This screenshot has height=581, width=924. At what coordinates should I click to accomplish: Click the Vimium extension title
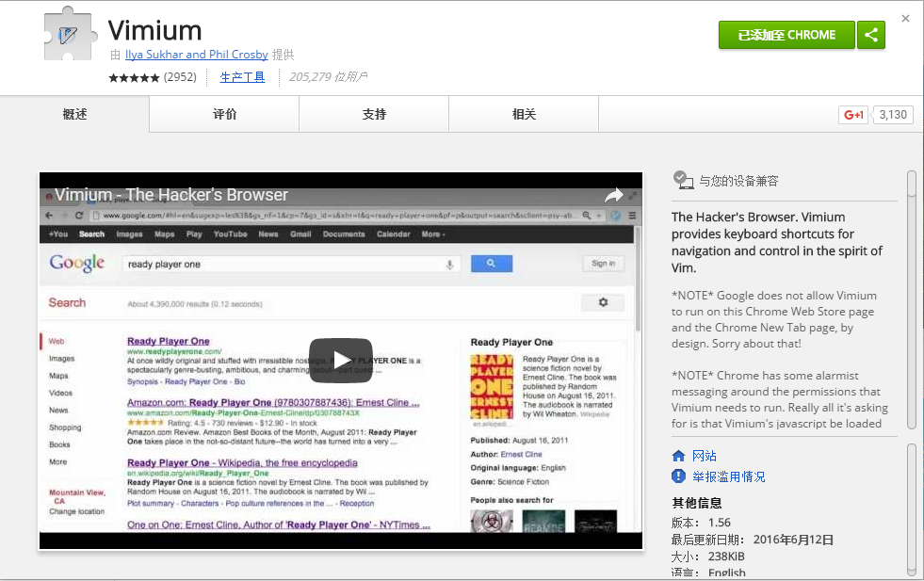point(155,31)
